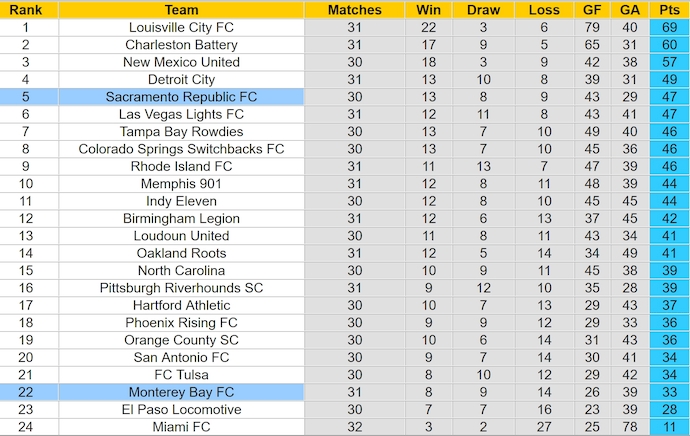Viewport: 690px width, 436px height.
Task: Click Louisville City's 69 points cell
Action: (668, 28)
